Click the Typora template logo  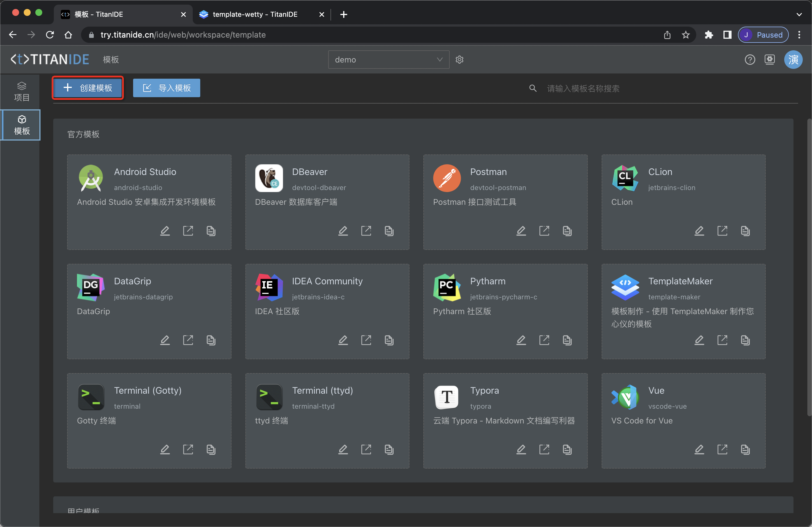[447, 397]
